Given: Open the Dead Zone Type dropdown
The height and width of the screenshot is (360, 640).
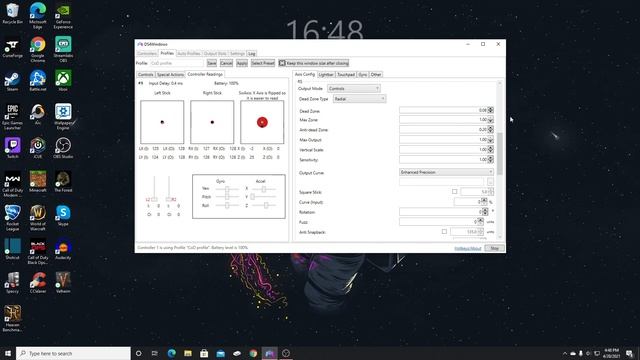Looking at the screenshot, I should (359, 99).
